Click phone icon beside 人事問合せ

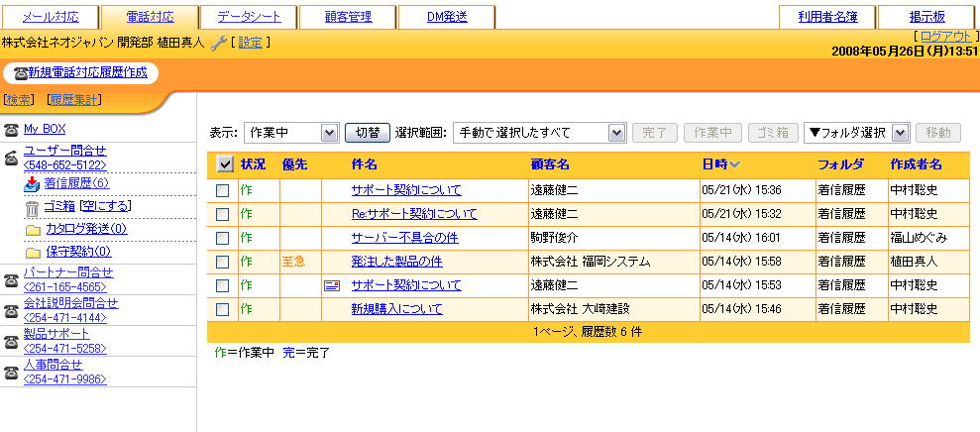(11, 372)
